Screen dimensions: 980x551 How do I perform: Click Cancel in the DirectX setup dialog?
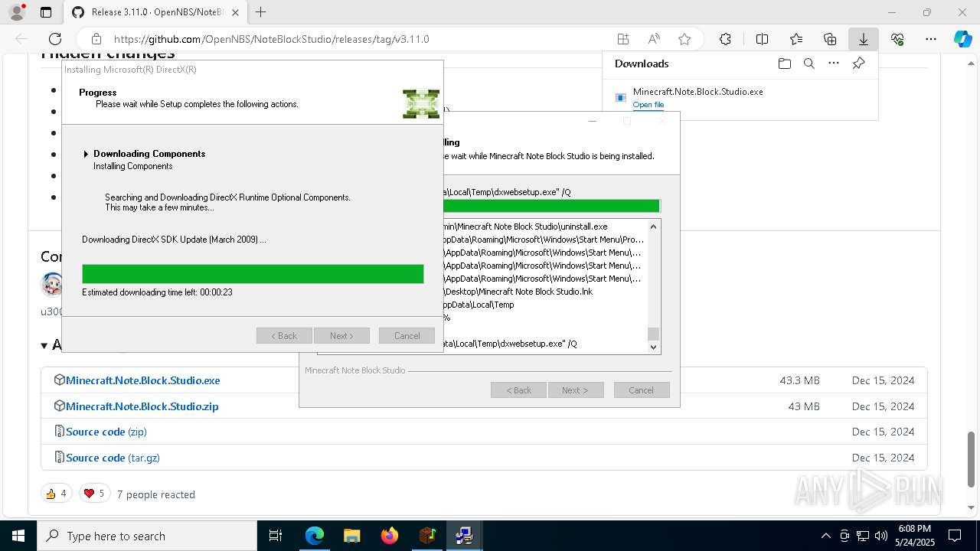[407, 336]
